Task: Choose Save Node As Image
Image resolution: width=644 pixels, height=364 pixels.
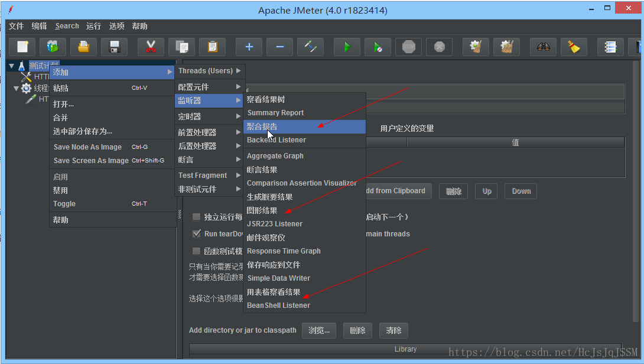Action: [x=112, y=147]
